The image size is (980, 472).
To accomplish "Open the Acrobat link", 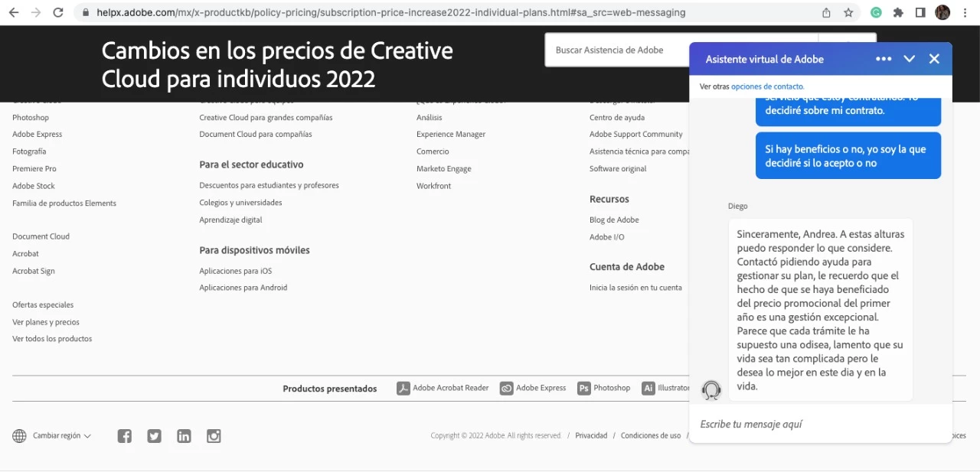I will pos(25,253).
